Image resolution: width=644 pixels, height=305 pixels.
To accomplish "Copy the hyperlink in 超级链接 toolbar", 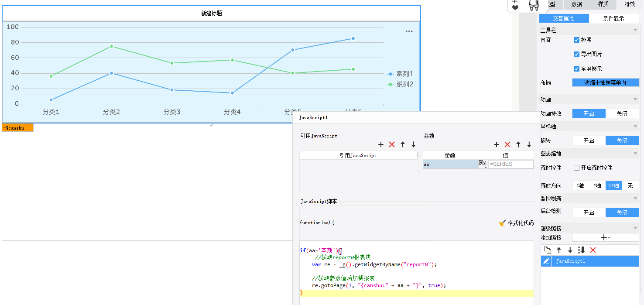I will tap(547, 250).
